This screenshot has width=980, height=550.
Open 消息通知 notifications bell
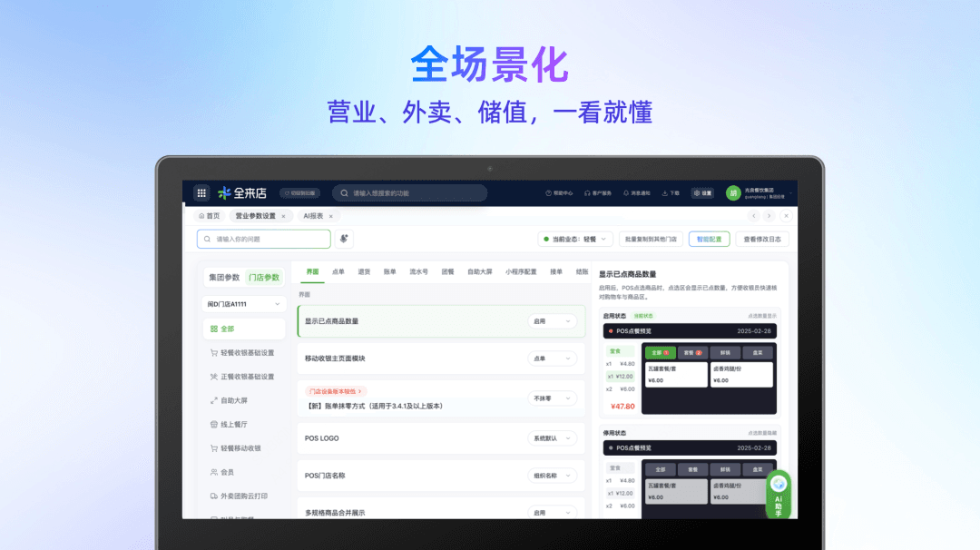[636, 193]
